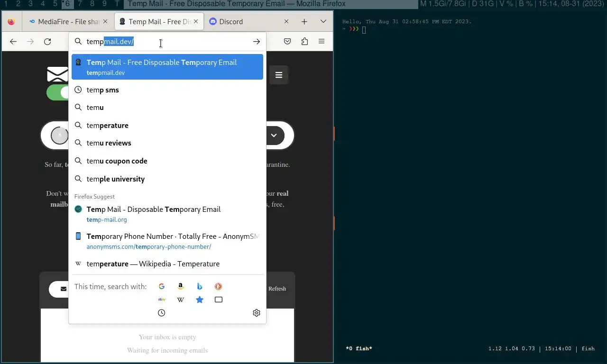Go forward to the next page
This screenshot has width=607, height=364.
coord(30,42)
